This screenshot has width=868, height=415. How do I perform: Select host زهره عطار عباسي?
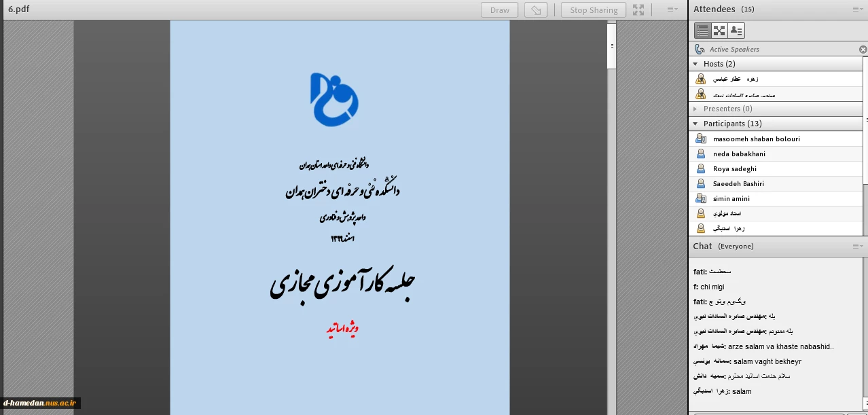[775, 79]
